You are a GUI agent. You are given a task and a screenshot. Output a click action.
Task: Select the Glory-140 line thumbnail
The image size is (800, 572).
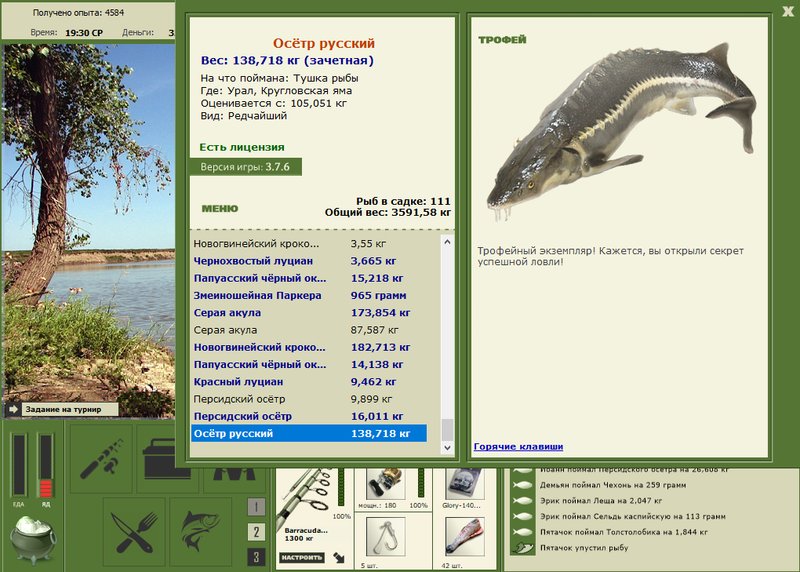click(464, 484)
